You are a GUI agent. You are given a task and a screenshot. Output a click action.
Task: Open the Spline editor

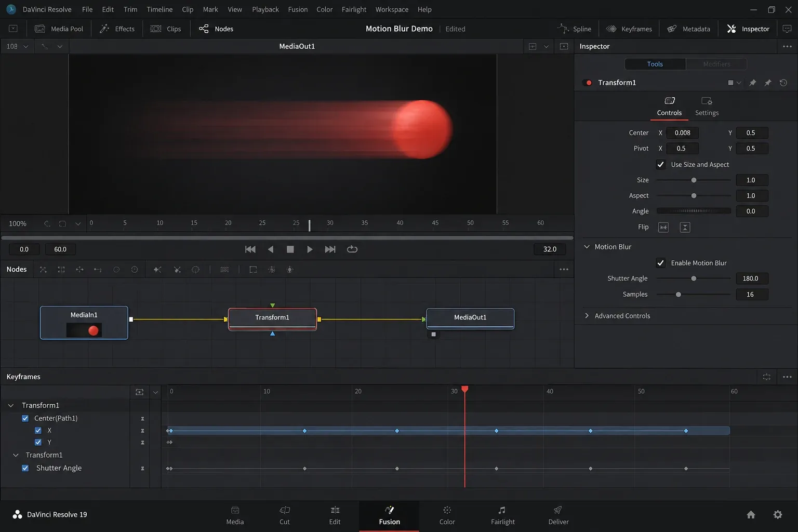(x=575, y=29)
